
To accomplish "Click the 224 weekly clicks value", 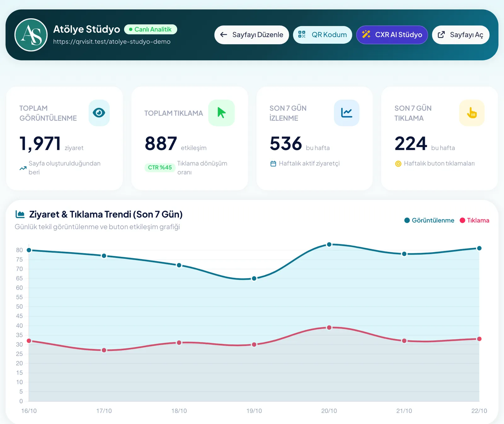I will pos(411,144).
